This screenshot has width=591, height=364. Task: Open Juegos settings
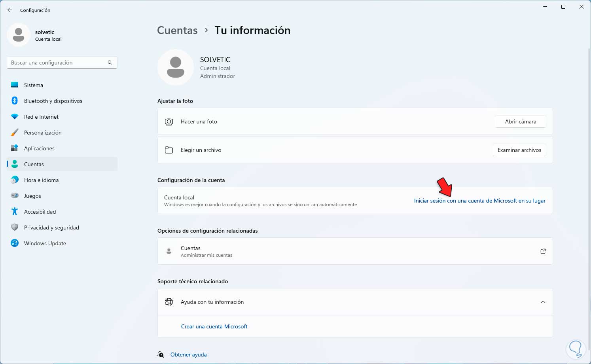pos(62,196)
